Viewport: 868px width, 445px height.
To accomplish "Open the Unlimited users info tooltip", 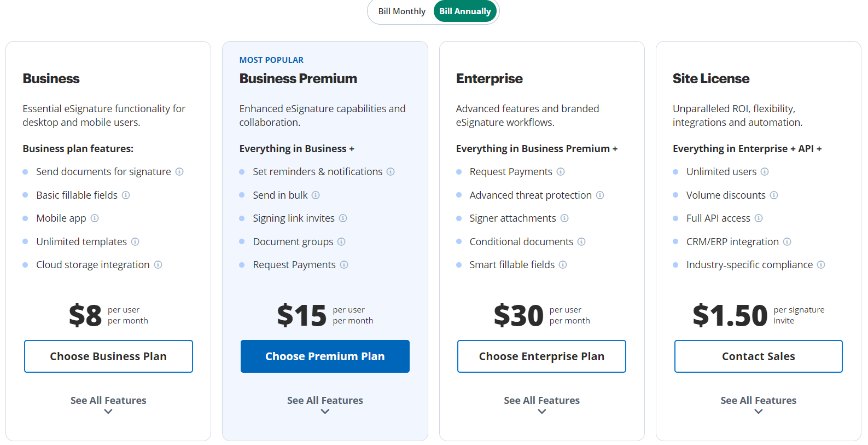I will [766, 171].
